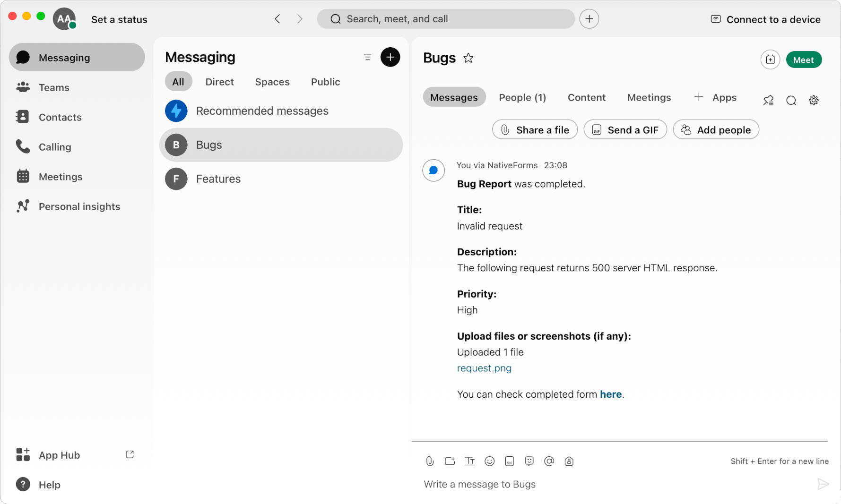841x504 pixels.
Task: Open Recommended messages
Action: 281,111
